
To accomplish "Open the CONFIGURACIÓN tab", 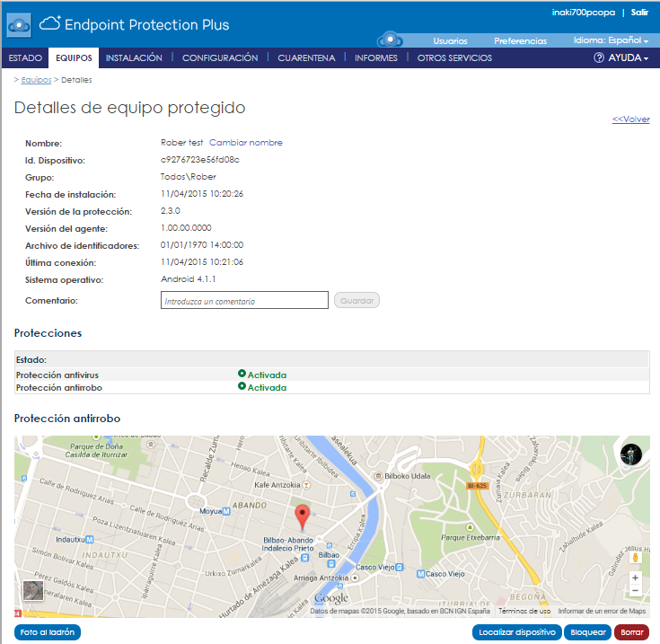I will [220, 58].
